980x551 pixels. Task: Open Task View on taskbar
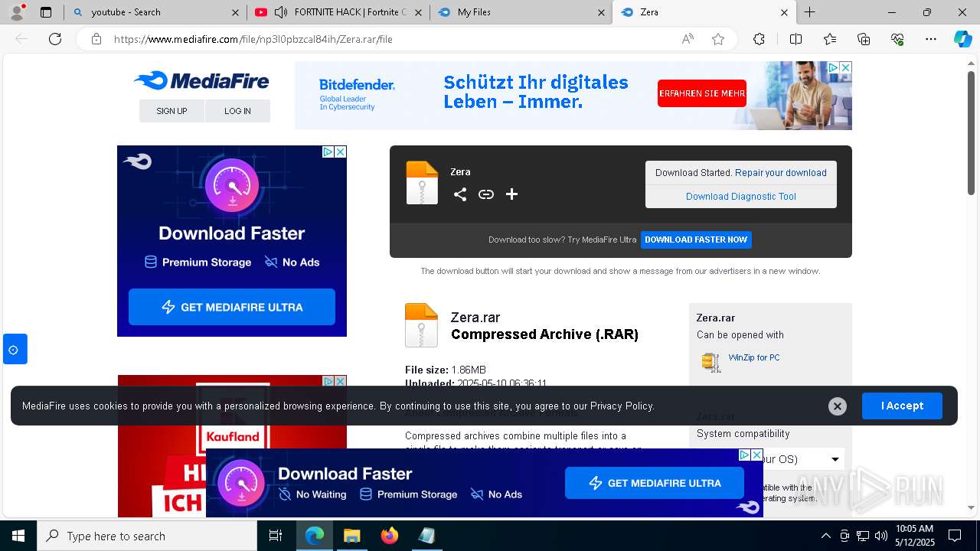click(x=276, y=536)
